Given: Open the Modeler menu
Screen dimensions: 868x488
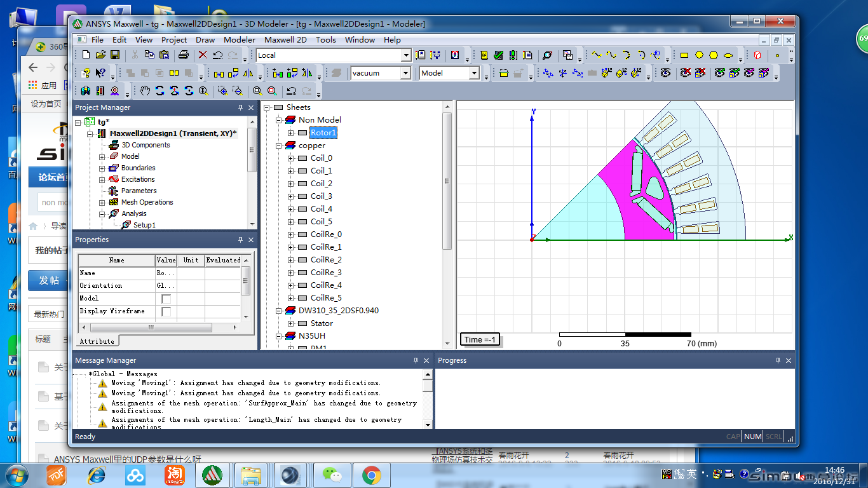Looking at the screenshot, I should tap(240, 39).
